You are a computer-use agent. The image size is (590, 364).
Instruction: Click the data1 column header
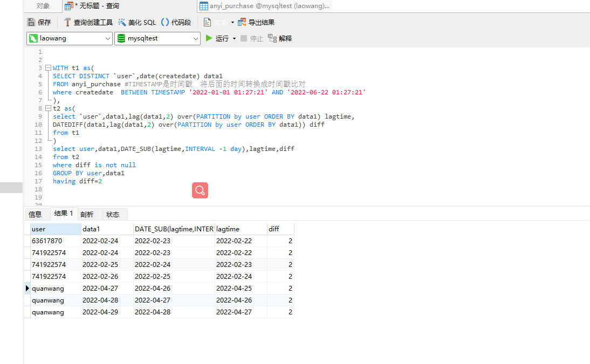point(107,229)
